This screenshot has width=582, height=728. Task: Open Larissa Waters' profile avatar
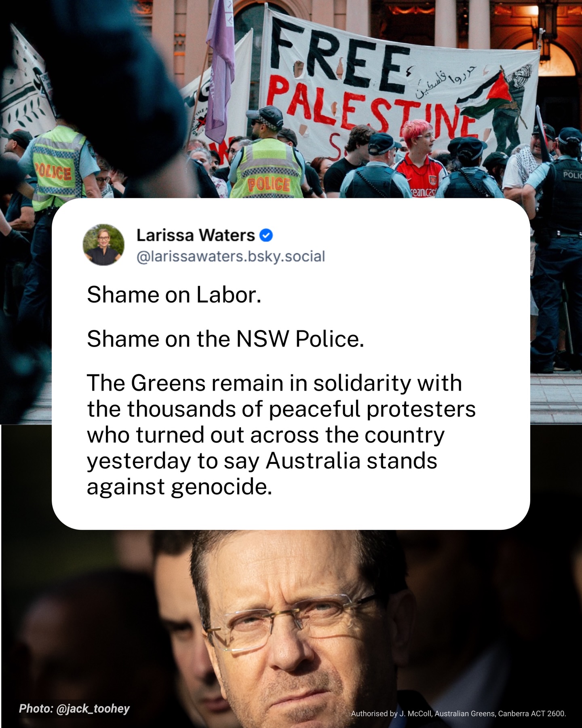(104, 245)
